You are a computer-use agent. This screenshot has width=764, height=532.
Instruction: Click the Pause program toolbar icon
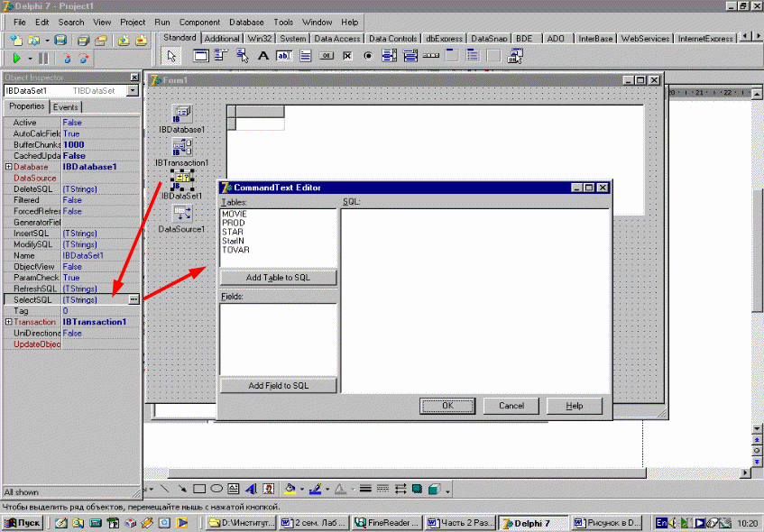coord(44,58)
